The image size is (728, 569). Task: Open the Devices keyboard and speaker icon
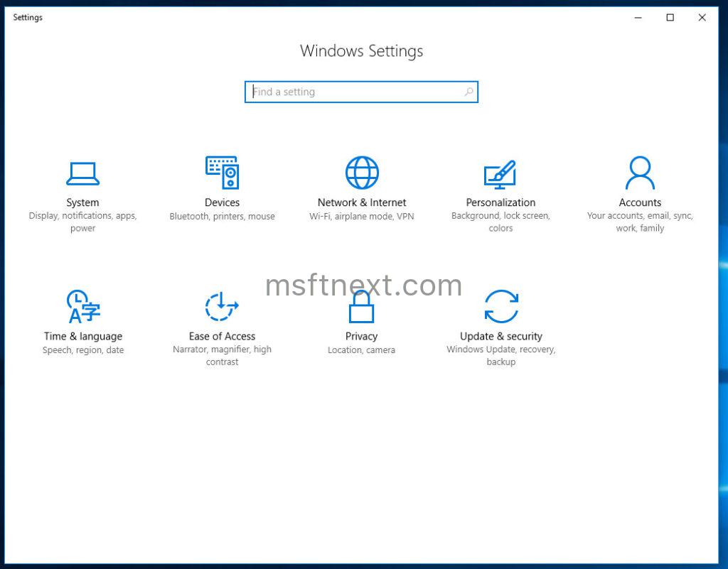pos(222,173)
